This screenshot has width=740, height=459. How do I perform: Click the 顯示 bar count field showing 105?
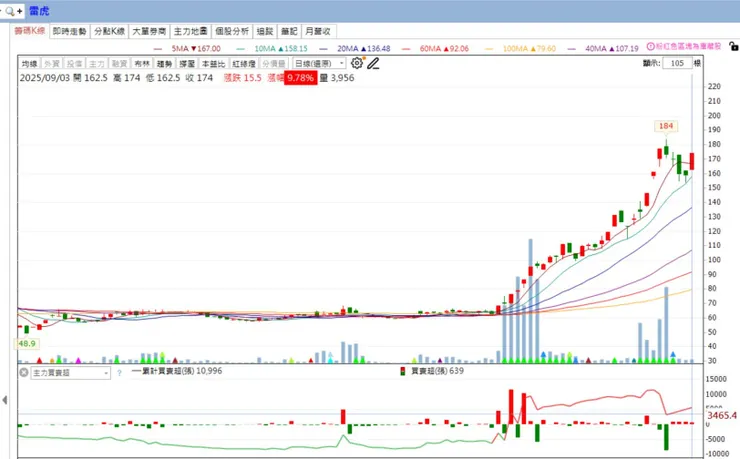coord(677,63)
